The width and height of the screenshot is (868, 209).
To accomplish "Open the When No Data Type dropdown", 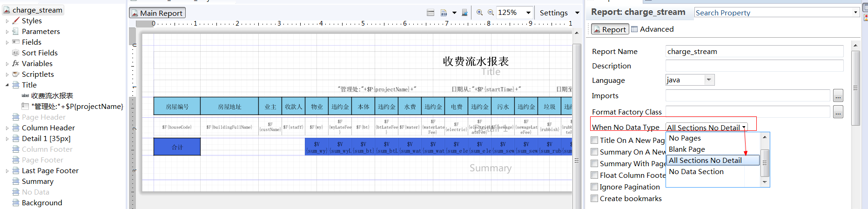I will [x=707, y=128].
